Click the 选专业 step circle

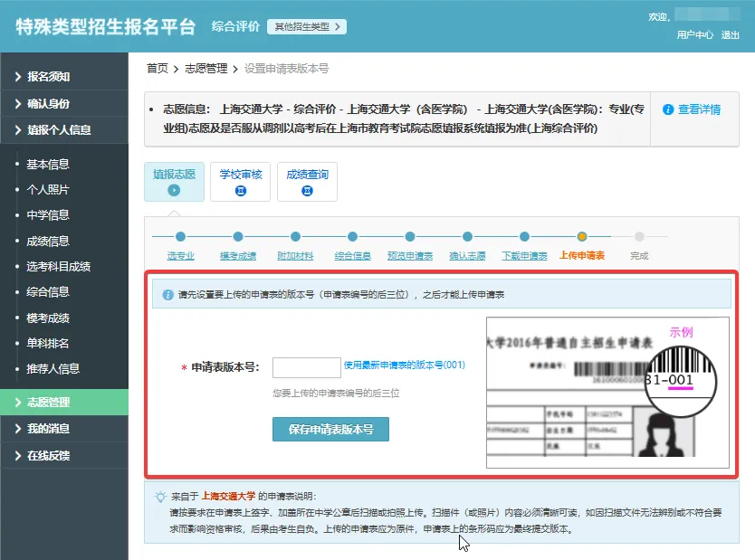[x=180, y=237]
